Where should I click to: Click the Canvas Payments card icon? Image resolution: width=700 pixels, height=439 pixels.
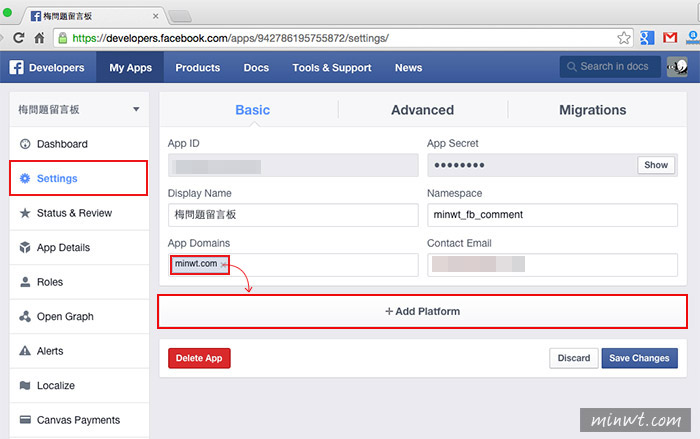[x=25, y=420]
